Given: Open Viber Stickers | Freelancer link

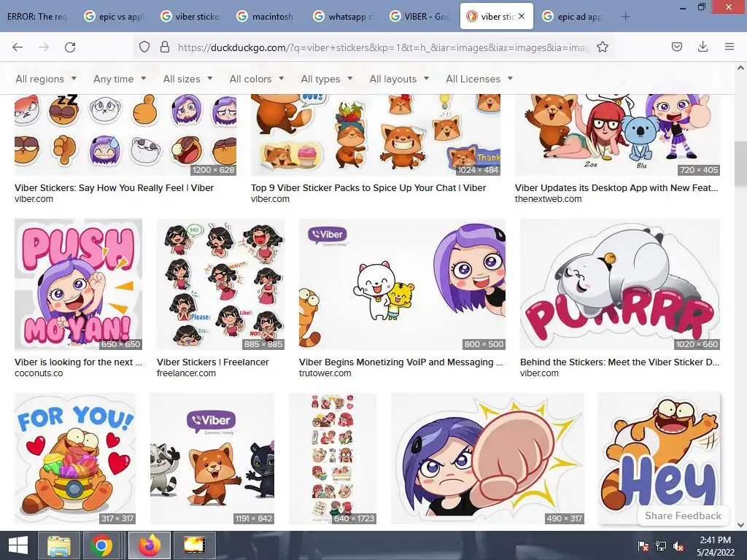Looking at the screenshot, I should (212, 362).
